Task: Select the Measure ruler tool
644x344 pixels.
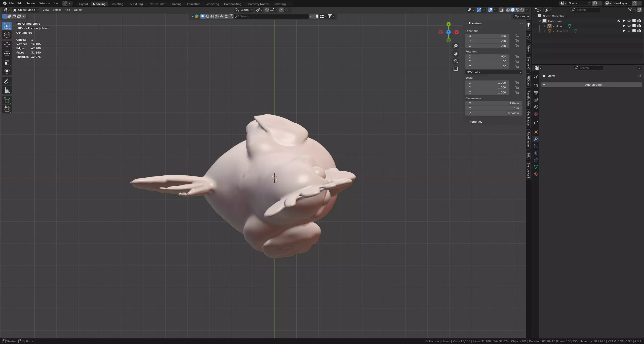Action: [7, 90]
